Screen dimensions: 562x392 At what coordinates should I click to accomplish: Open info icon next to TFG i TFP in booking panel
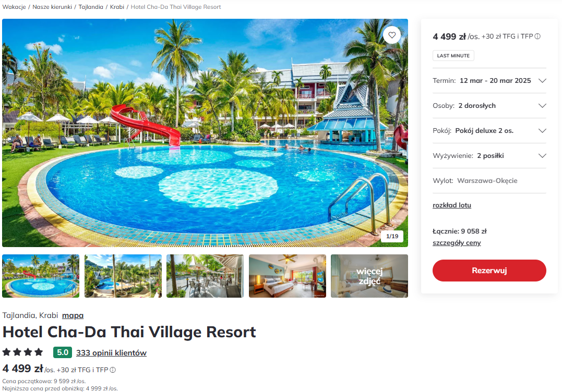point(537,36)
